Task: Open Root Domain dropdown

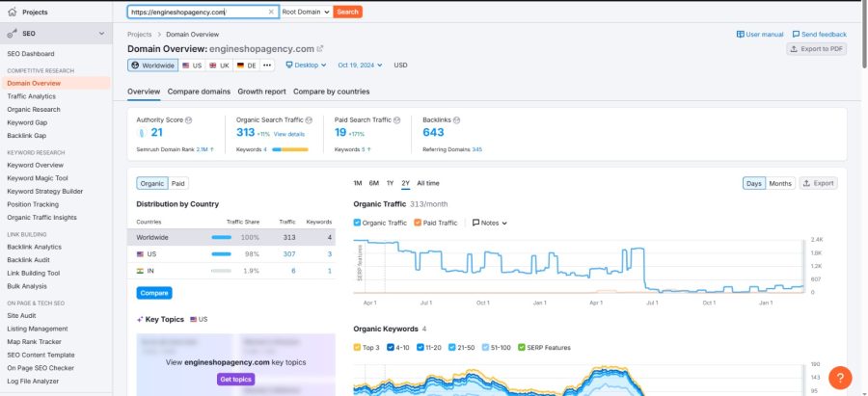Action: (306, 12)
